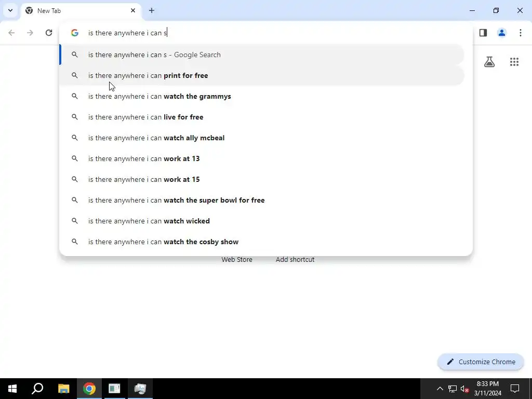Open the Google apps grid icon
The image size is (532, 399).
(514, 62)
